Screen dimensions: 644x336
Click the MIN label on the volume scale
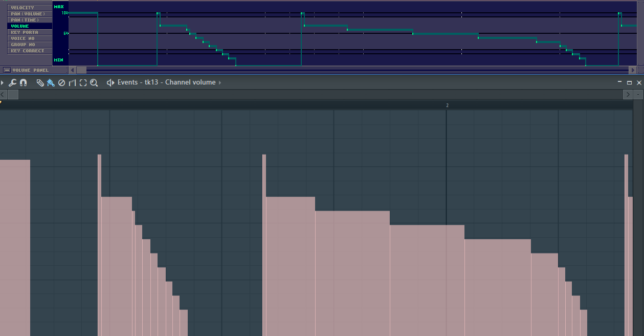59,60
